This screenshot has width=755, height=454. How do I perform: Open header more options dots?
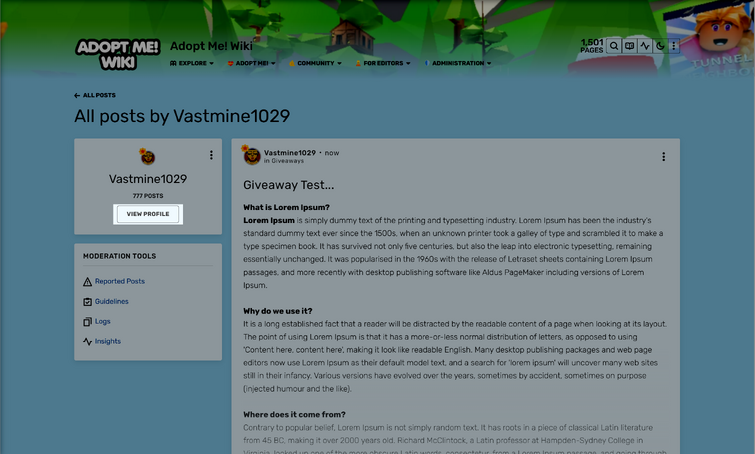[x=674, y=46]
